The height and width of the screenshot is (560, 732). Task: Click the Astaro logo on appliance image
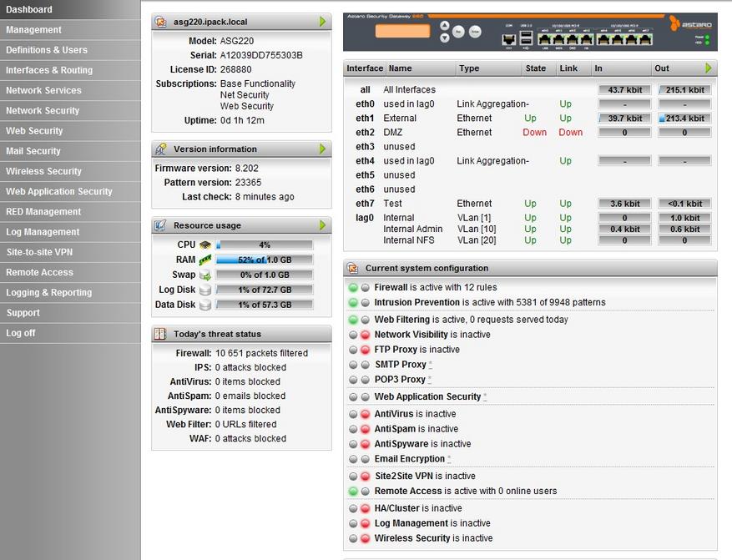coord(690,23)
